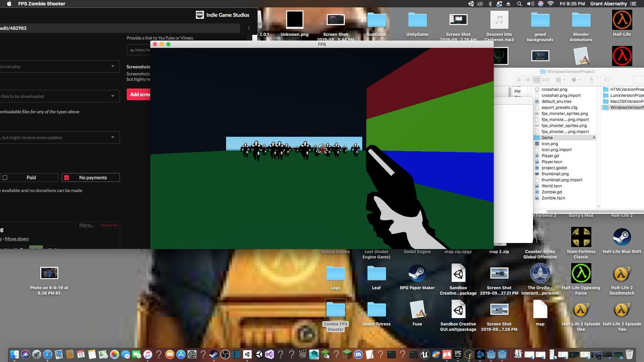Select the Garry's Mod desktop icon
The height and width of the screenshot is (362, 644).
coord(581,216)
